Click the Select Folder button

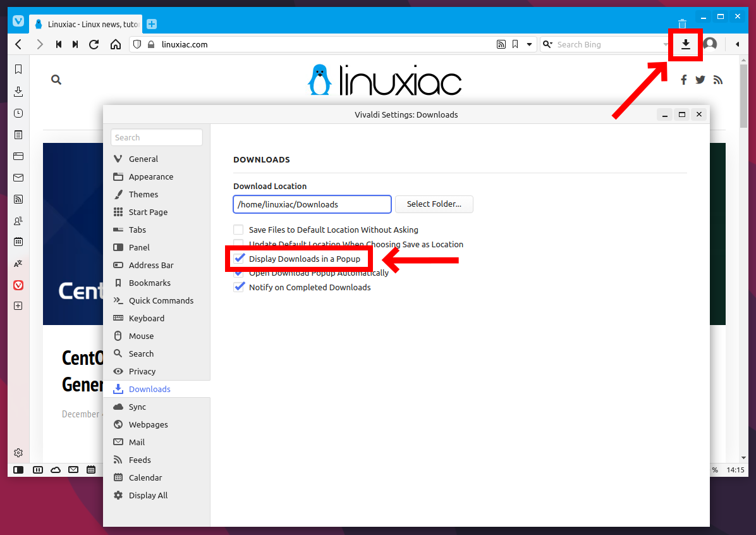click(x=434, y=204)
